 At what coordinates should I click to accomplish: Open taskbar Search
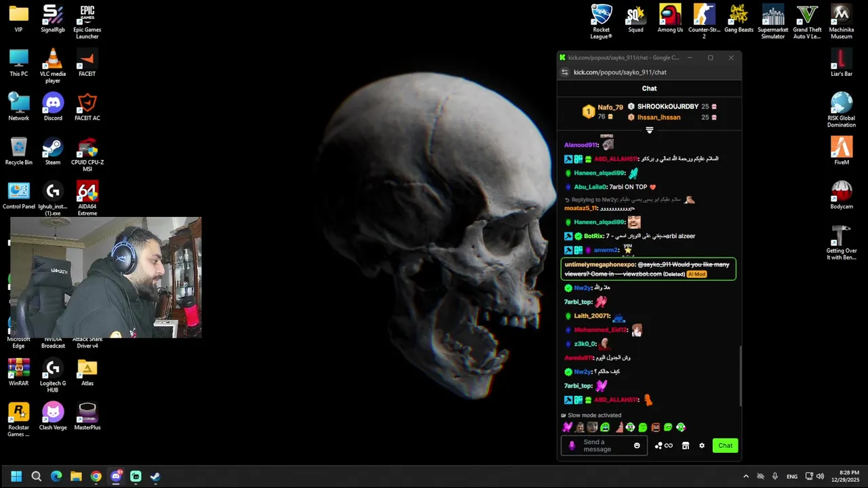(37, 476)
